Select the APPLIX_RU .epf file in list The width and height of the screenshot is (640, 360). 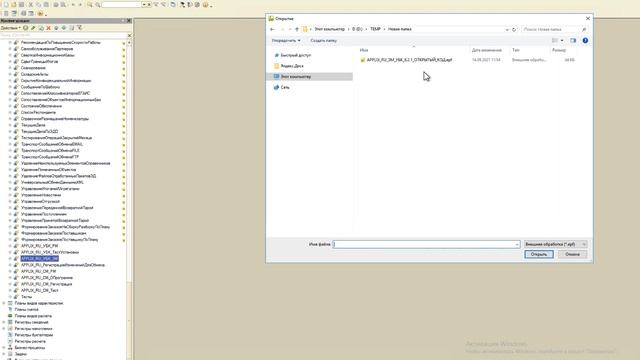click(x=409, y=60)
